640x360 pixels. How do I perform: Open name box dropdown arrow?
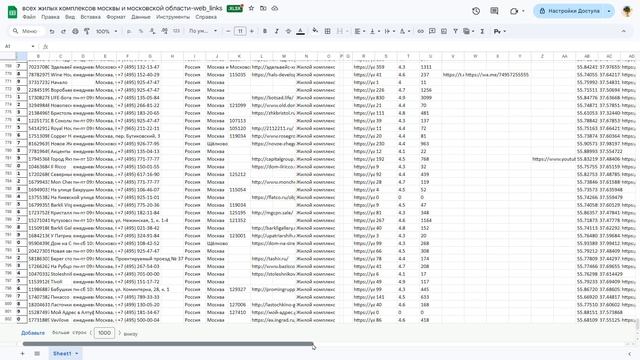click(x=33, y=47)
